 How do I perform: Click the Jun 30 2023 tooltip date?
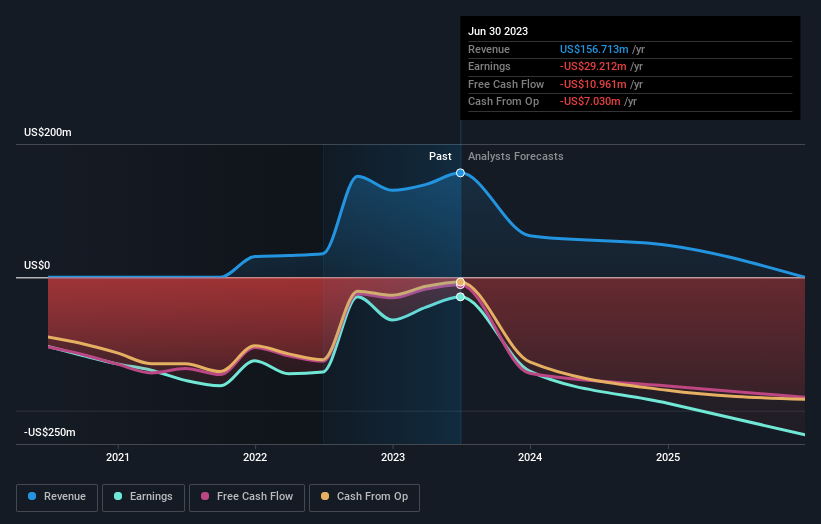[x=498, y=31]
